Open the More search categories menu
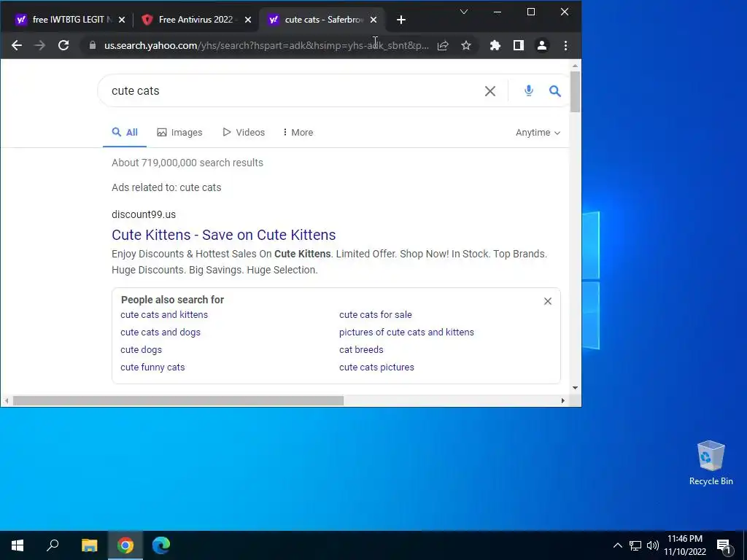This screenshot has width=747, height=560. pyautogui.click(x=298, y=133)
